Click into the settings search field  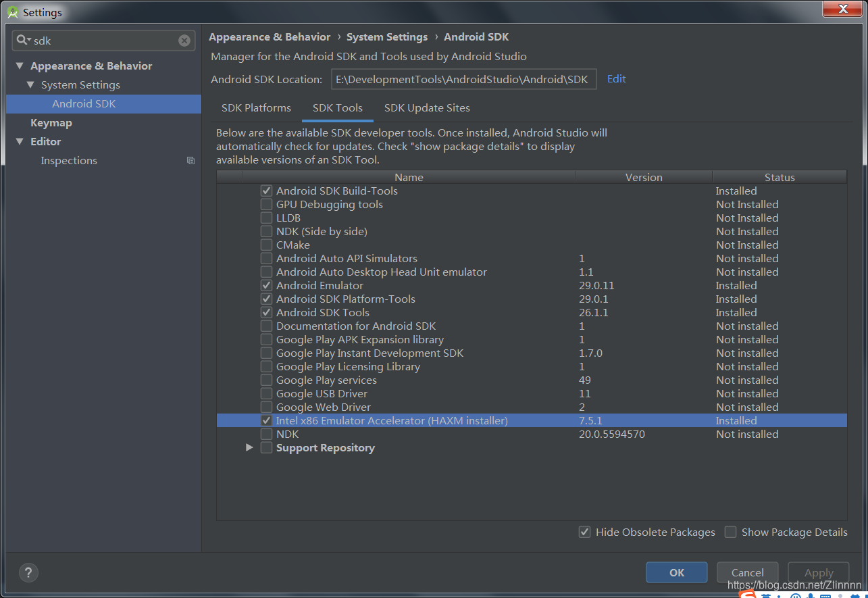[x=105, y=41]
